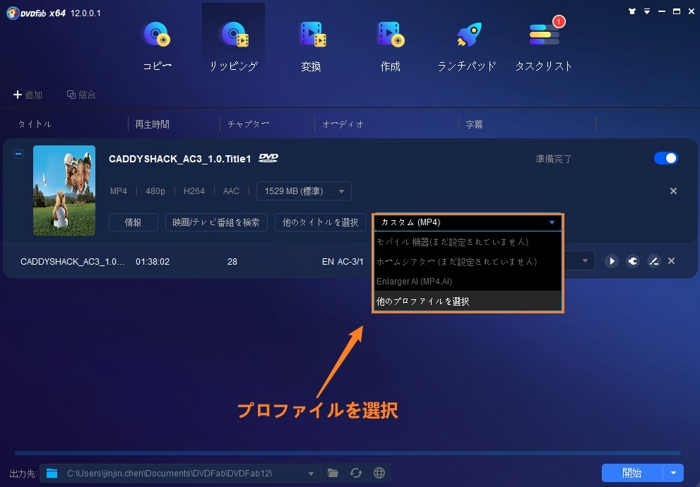Click the globe icon next to output path
Image resolution: width=700 pixels, height=487 pixels.
click(379, 473)
